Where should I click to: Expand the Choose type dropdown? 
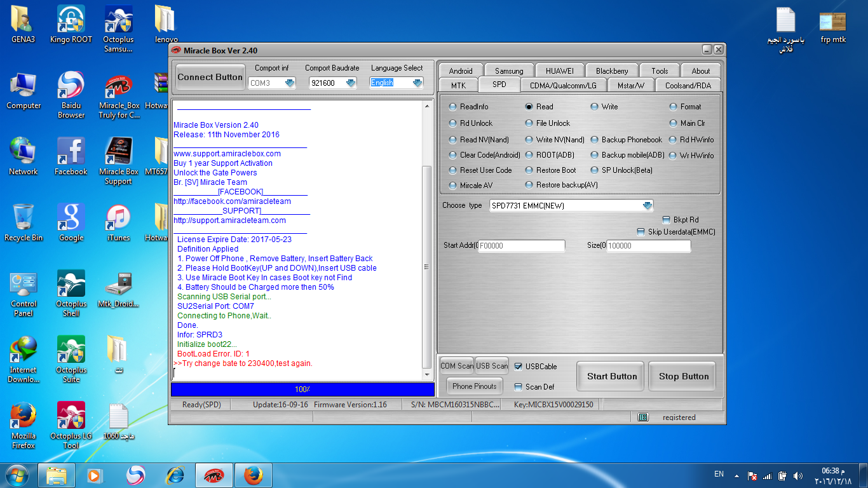click(x=648, y=206)
